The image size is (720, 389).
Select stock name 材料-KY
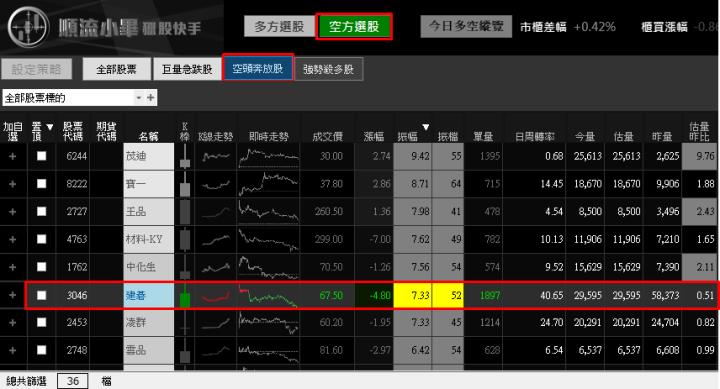tap(148, 239)
